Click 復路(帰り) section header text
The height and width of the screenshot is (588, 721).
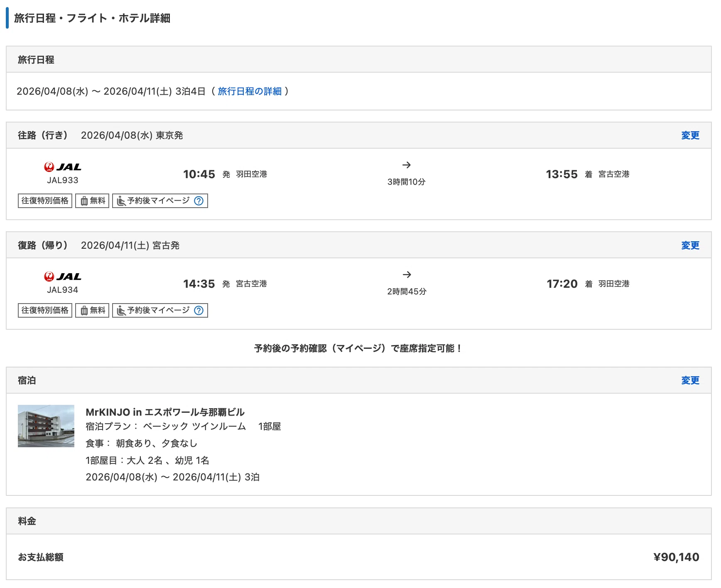(x=43, y=245)
